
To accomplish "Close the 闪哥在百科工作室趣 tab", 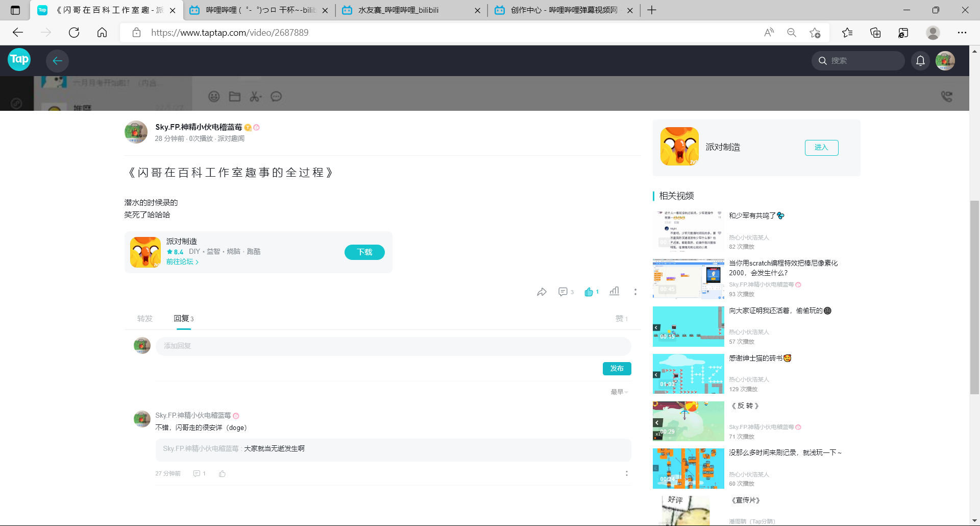I will [x=173, y=10].
